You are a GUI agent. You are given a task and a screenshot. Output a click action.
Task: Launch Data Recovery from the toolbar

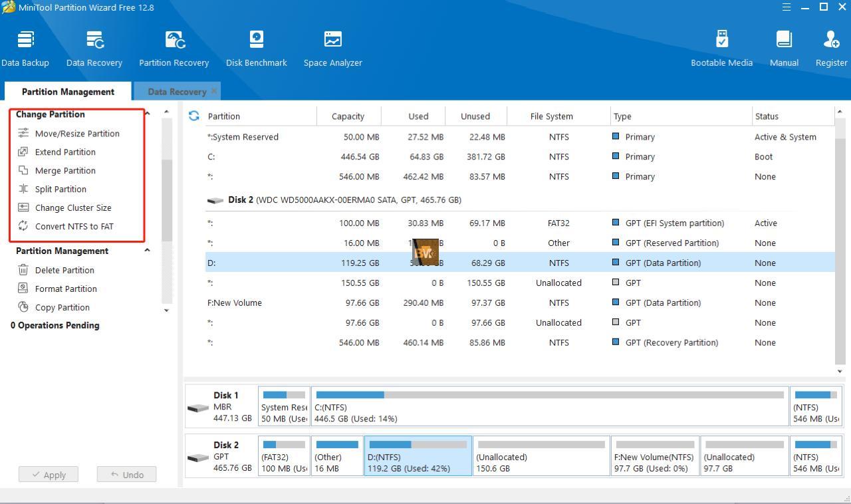(x=94, y=49)
